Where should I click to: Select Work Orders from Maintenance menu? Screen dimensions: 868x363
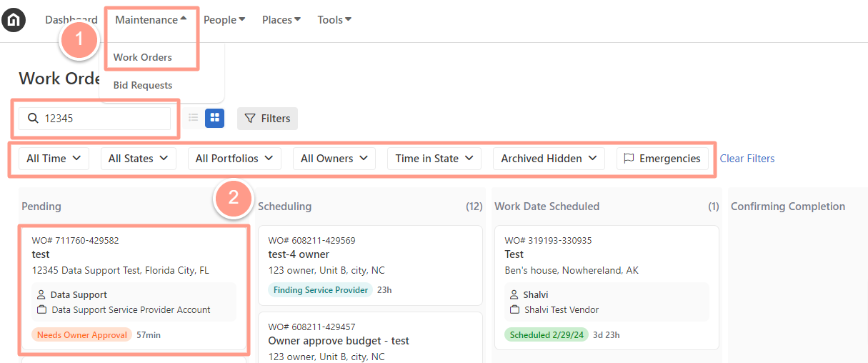pyautogui.click(x=143, y=57)
